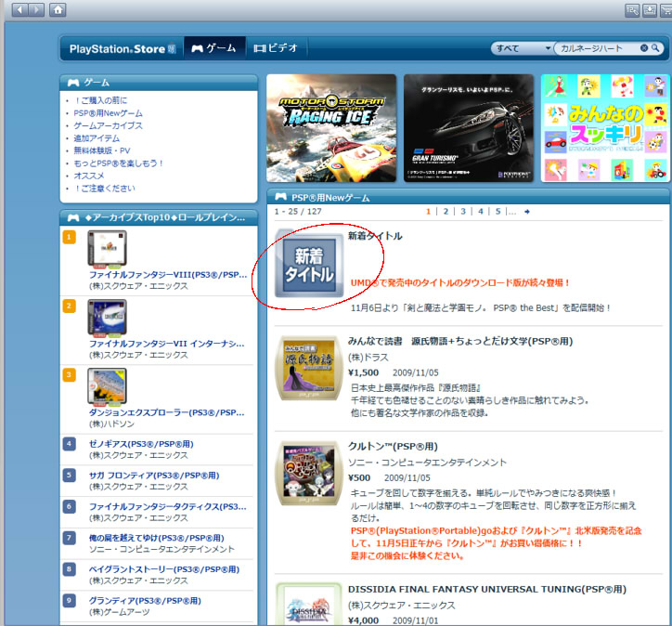672x626 pixels.
Task: Open the すべて search category dropdown
Action: coord(522,48)
